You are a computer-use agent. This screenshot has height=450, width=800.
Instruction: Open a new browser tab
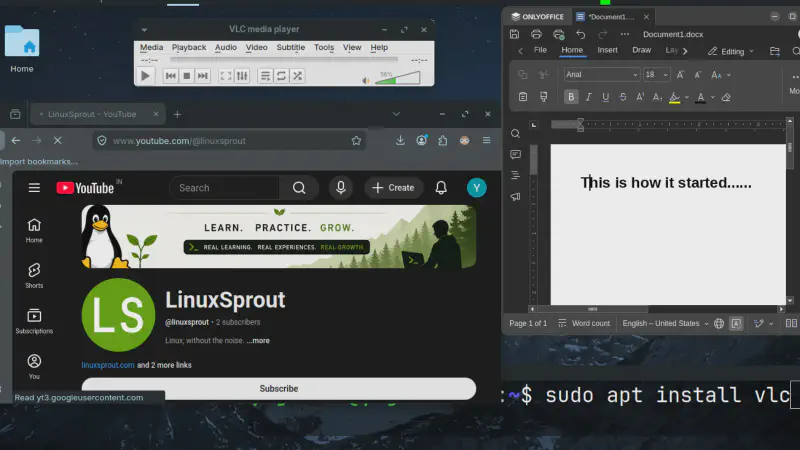[x=177, y=114]
